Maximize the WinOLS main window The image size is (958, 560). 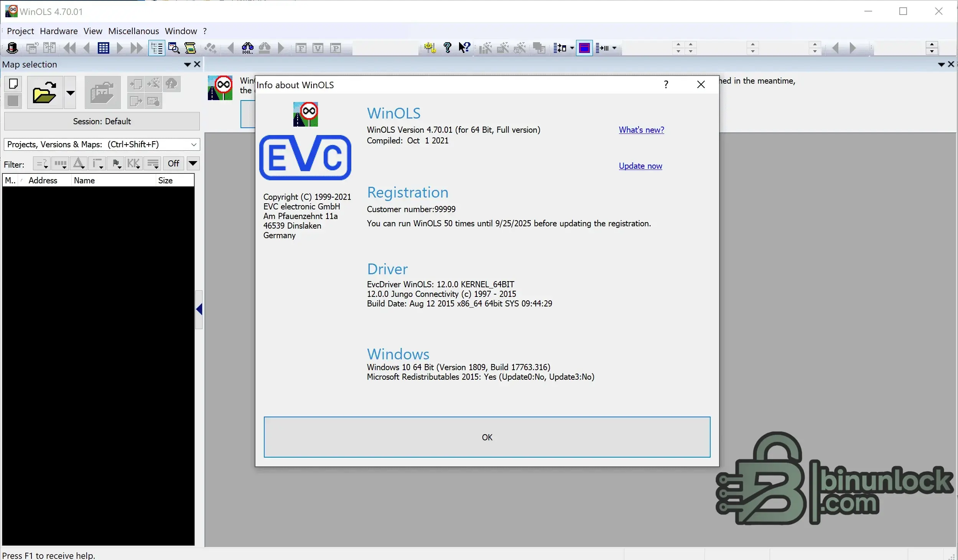click(903, 12)
